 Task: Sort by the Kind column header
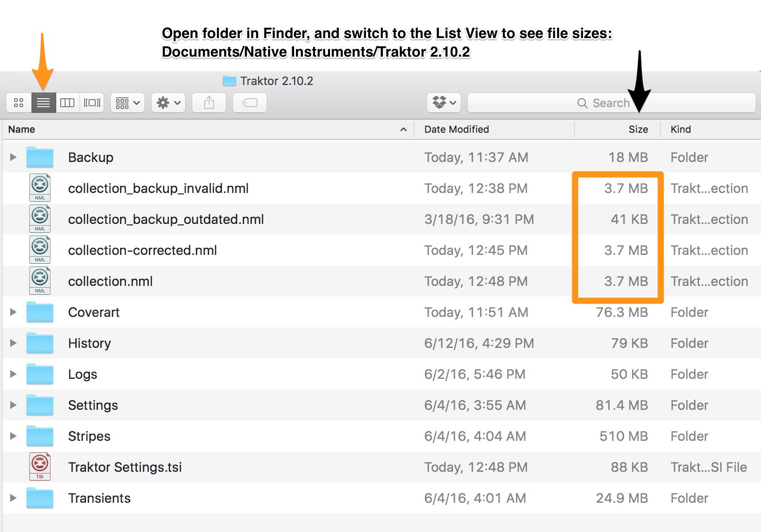pyautogui.click(x=711, y=129)
